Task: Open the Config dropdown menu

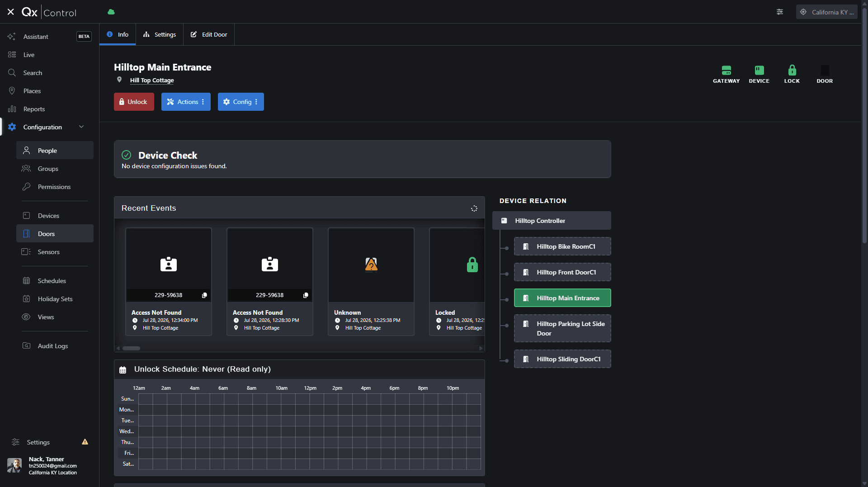Action: point(241,102)
